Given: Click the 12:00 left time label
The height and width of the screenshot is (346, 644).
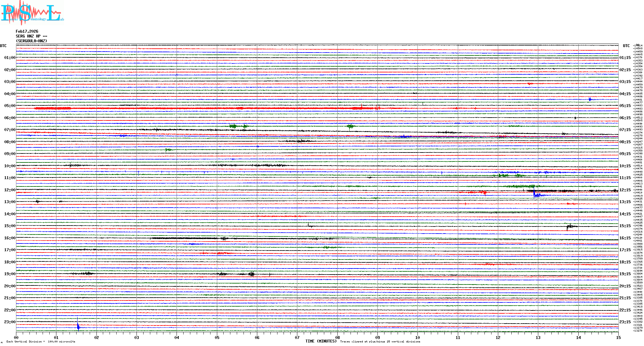Looking at the screenshot, I should (x=10, y=190).
